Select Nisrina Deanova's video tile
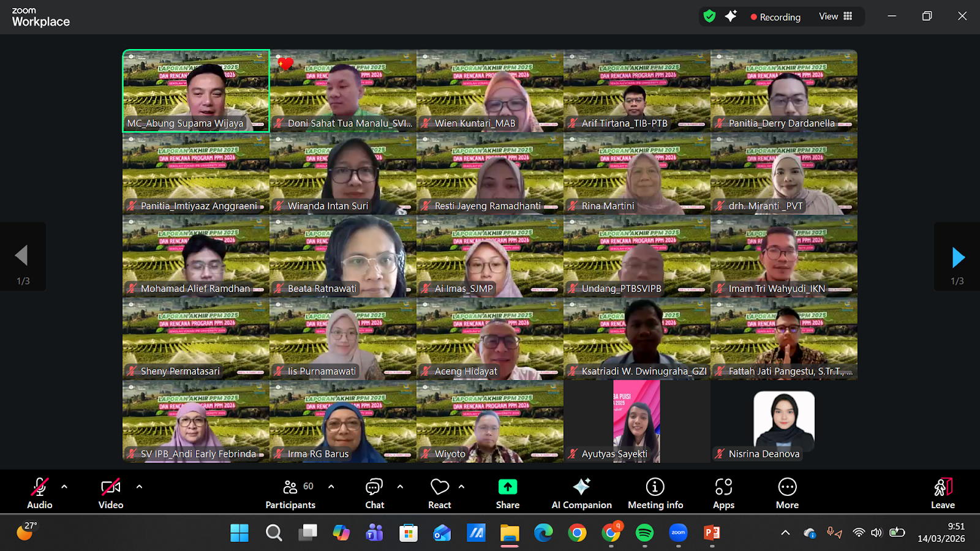Screen dimensions: 980x551 click(784, 421)
